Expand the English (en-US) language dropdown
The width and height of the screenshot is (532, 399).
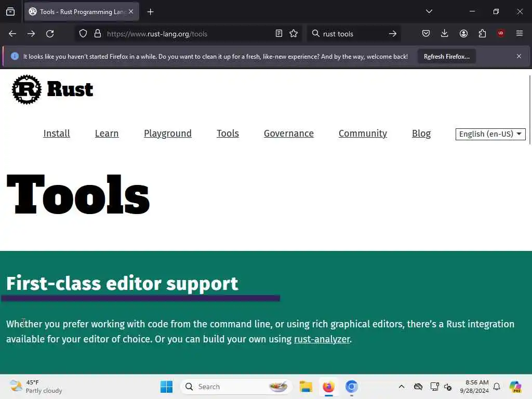490,134
